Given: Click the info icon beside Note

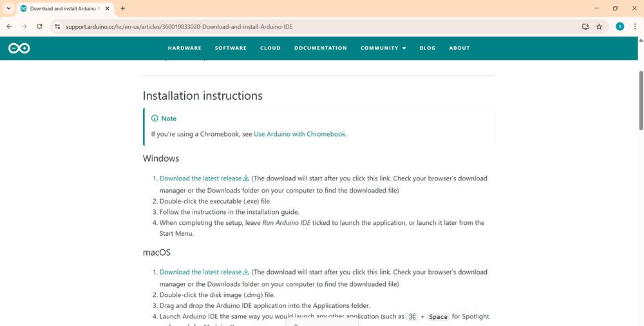Looking at the screenshot, I should [155, 119].
